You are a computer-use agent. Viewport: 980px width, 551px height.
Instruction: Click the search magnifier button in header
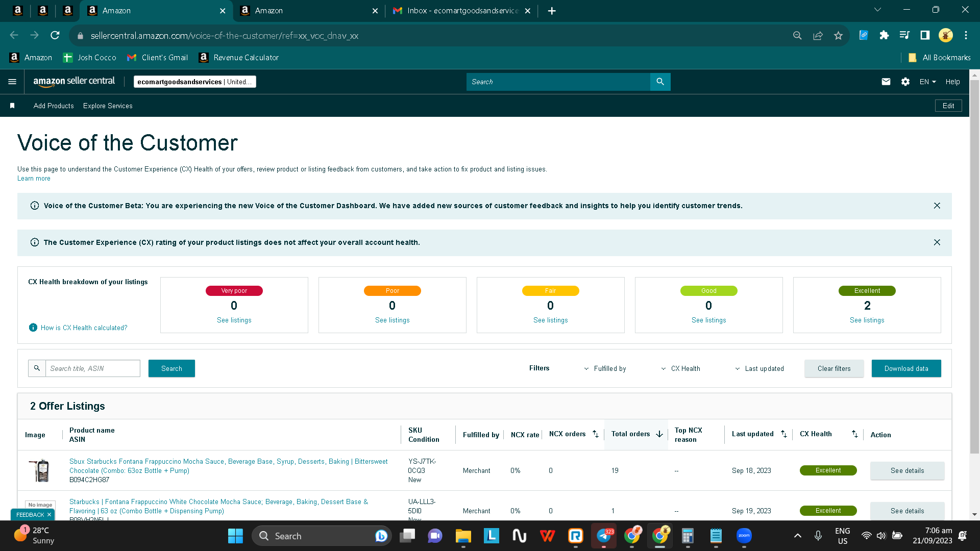coord(660,82)
